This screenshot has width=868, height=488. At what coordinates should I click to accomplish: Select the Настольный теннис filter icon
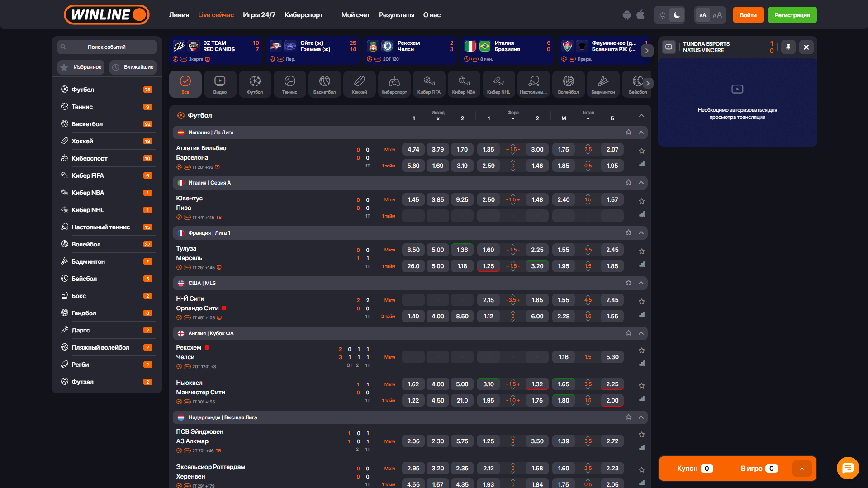coord(533,84)
